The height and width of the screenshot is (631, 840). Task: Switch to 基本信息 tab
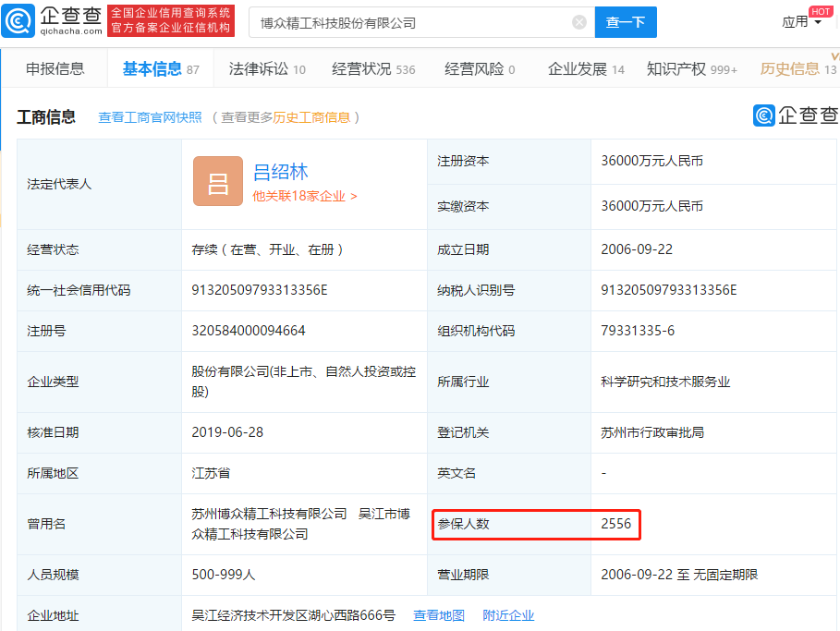(161, 68)
